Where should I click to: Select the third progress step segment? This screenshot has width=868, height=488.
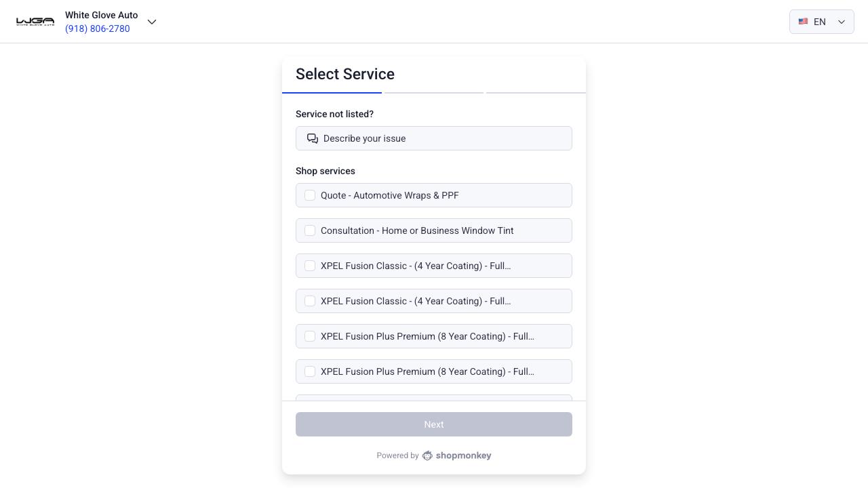(536, 92)
